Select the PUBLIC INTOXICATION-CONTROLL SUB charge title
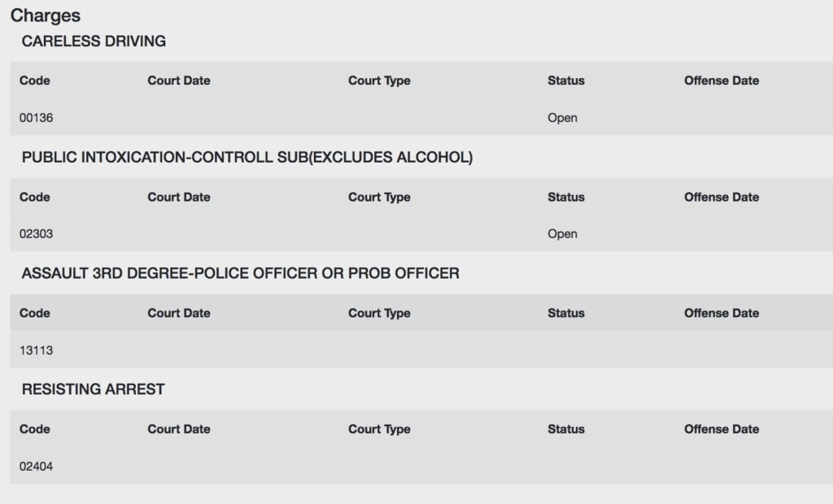The image size is (833, 504). (x=247, y=157)
